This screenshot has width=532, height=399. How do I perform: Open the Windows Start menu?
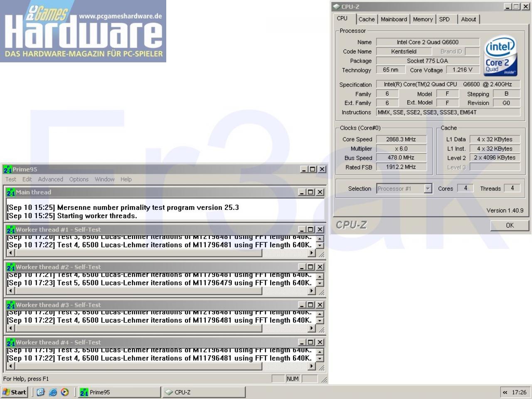click(15, 392)
